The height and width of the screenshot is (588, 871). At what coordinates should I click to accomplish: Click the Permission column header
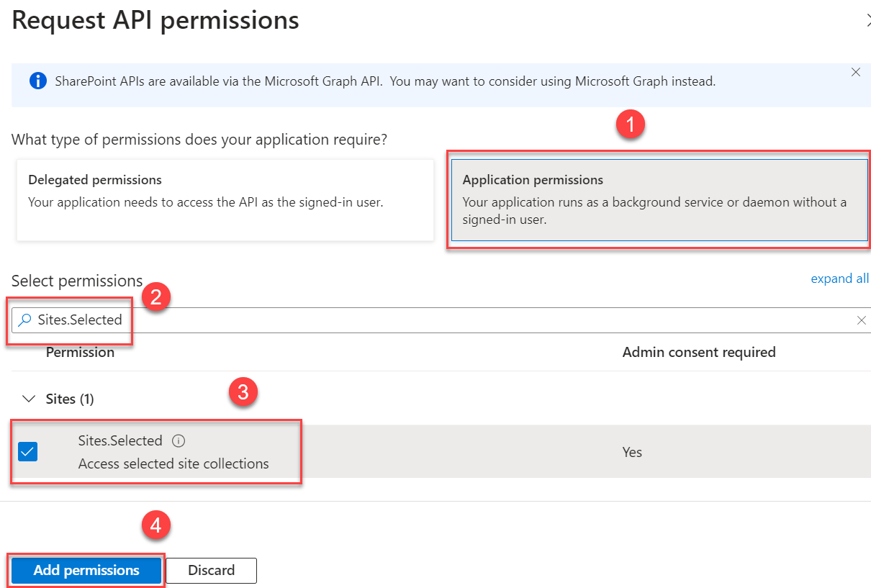point(80,352)
